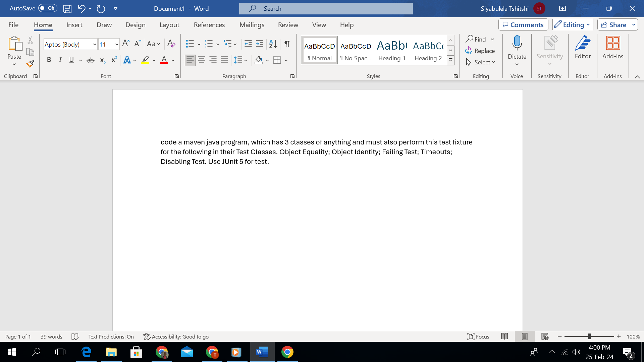Enter Focus mode
The image size is (644, 362).
tap(478, 337)
